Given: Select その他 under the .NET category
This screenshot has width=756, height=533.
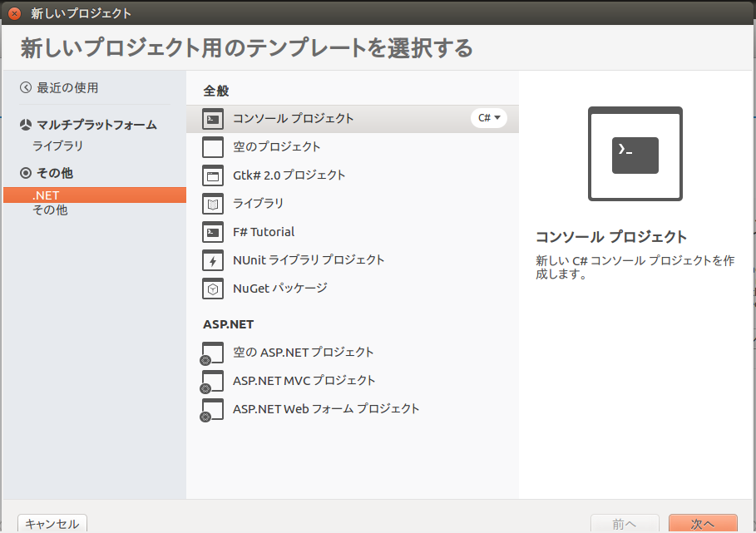Looking at the screenshot, I should tap(41, 210).
